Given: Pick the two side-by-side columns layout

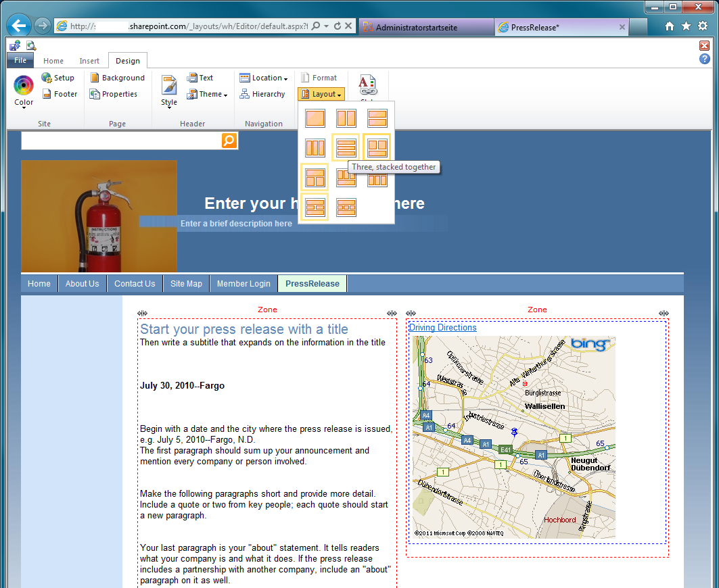Looking at the screenshot, I should 346,118.
